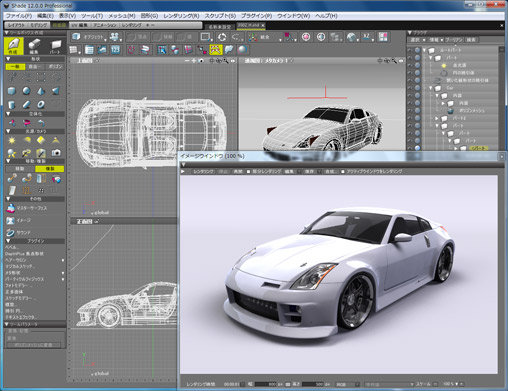Click the camera icon in light/camera section
Viewport: 508px width, 391px height.
click(x=56, y=153)
